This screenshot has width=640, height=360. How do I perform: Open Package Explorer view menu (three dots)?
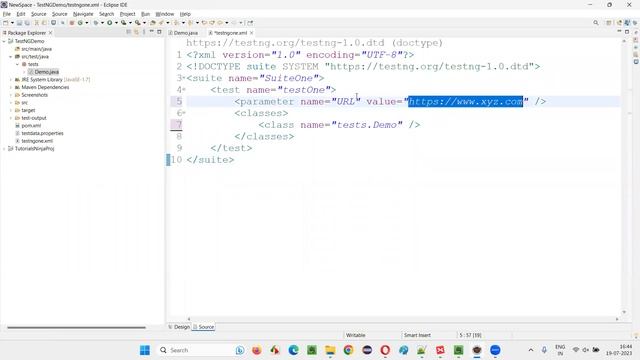(144, 32)
